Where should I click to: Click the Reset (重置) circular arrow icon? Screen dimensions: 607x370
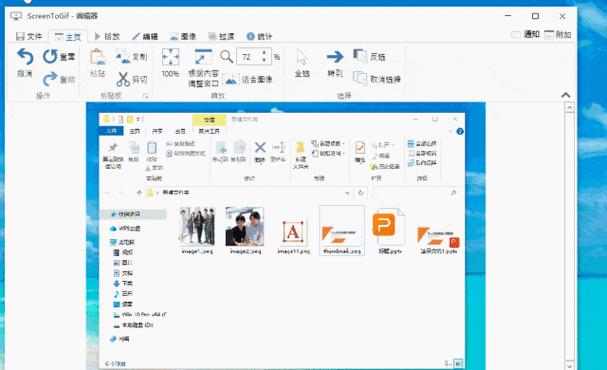point(50,57)
